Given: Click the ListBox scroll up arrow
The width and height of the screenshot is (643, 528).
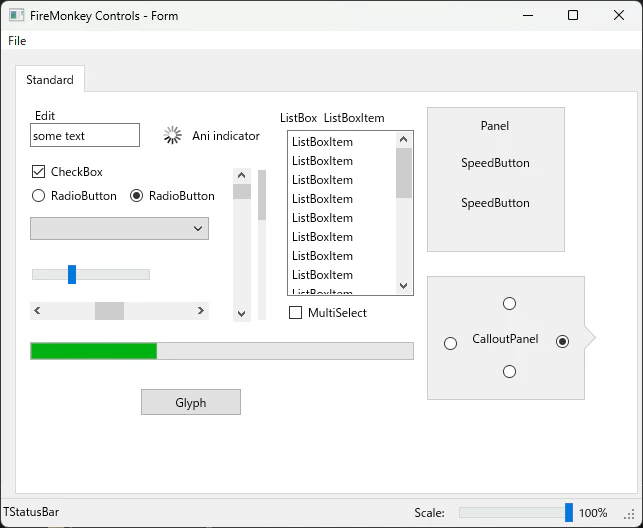Looking at the screenshot, I should (x=404, y=139).
